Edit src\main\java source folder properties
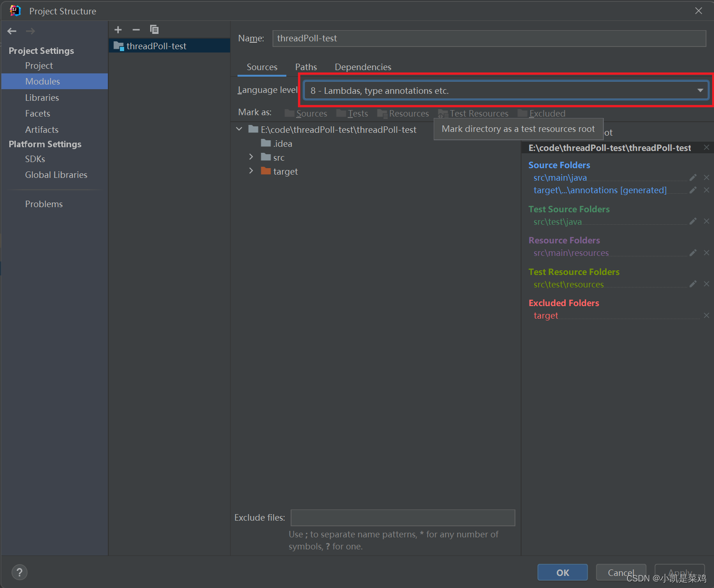 (x=693, y=177)
